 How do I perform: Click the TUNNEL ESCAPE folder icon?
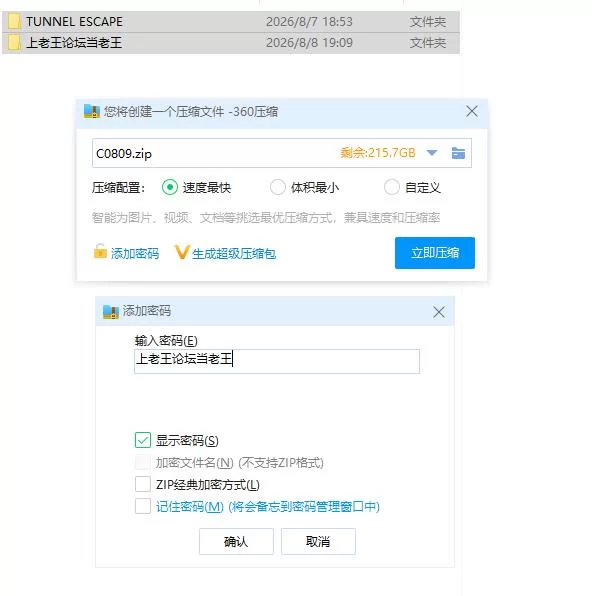pyautogui.click(x=14, y=22)
